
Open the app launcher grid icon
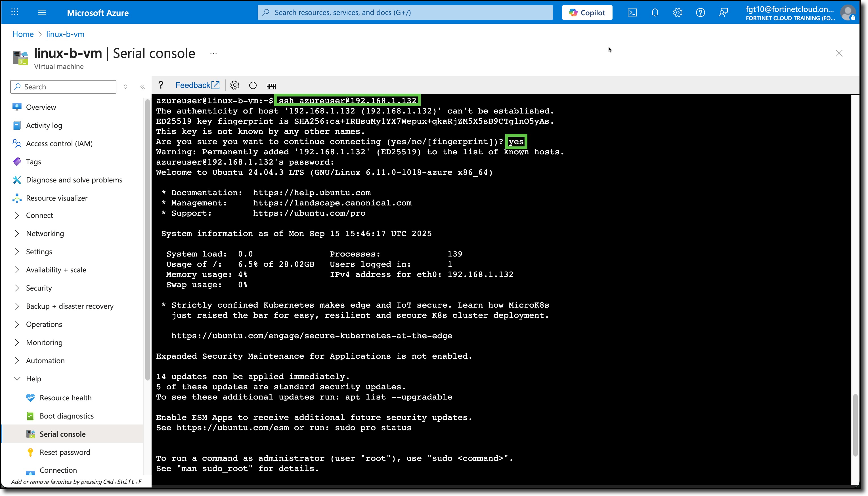click(x=15, y=12)
